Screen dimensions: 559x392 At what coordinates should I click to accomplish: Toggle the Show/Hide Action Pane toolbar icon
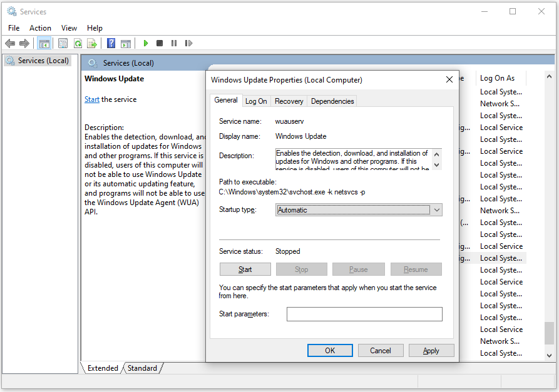125,43
